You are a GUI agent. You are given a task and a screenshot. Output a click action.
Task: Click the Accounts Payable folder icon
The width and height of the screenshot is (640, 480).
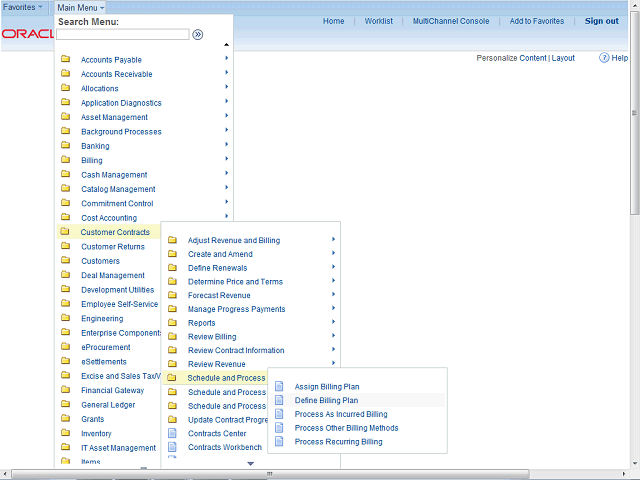(65, 60)
